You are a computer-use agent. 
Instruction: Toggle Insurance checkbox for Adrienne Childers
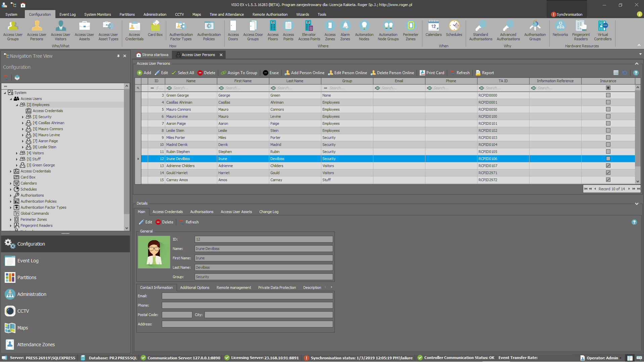pos(608,166)
